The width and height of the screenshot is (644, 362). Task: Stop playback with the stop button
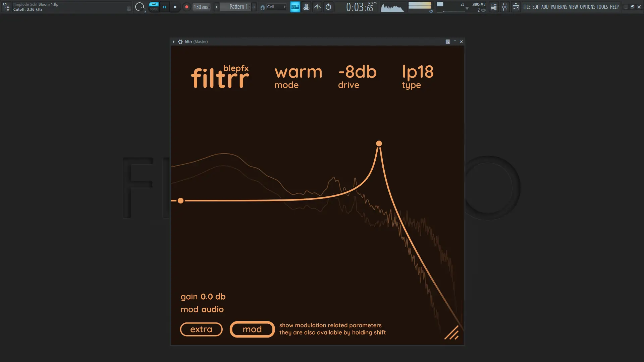tap(175, 7)
